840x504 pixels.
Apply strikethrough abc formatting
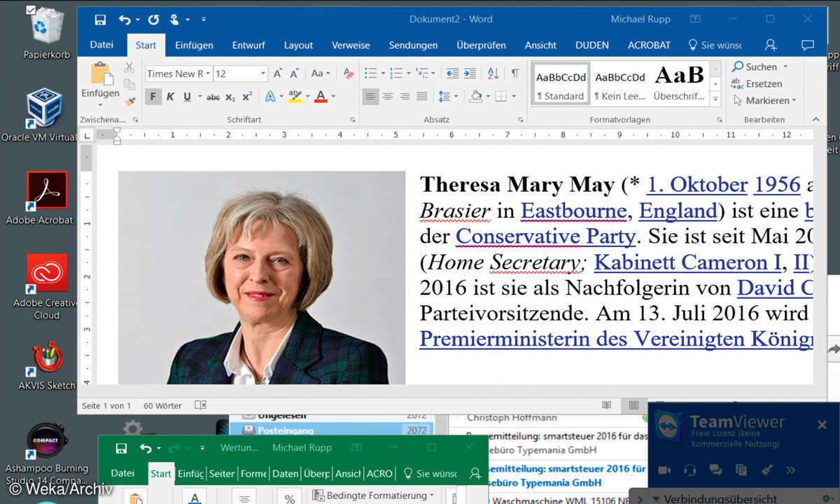[x=213, y=97]
